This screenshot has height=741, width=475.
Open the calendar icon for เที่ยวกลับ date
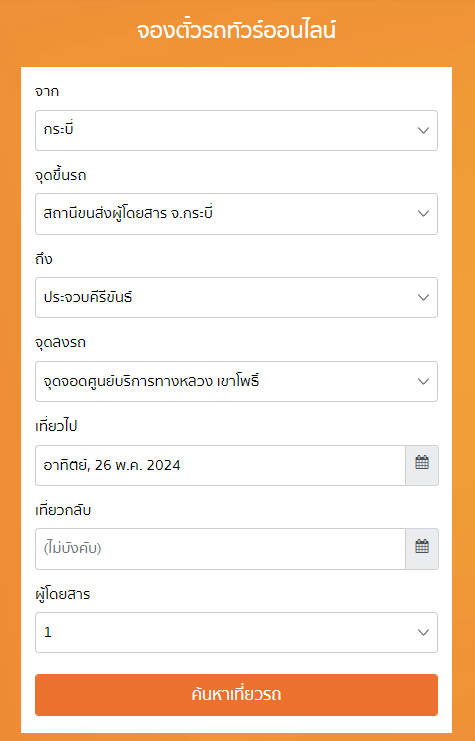(x=422, y=549)
